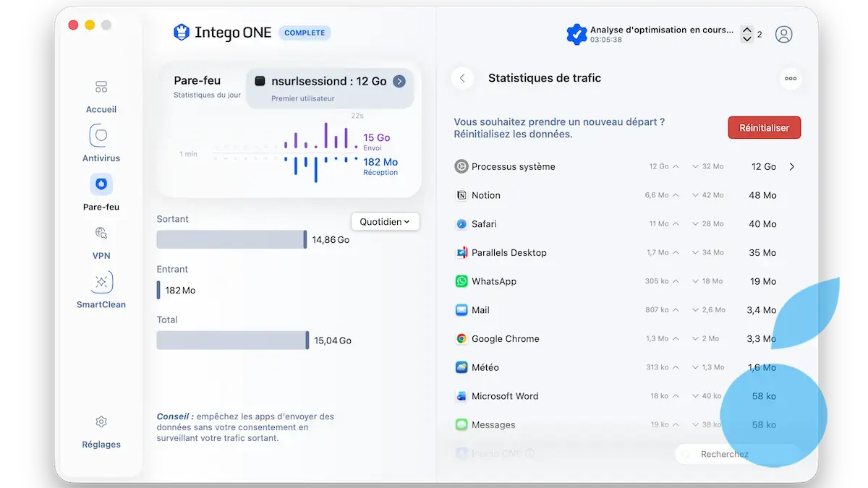Click the black nsurlsessiond process icon

(260, 82)
